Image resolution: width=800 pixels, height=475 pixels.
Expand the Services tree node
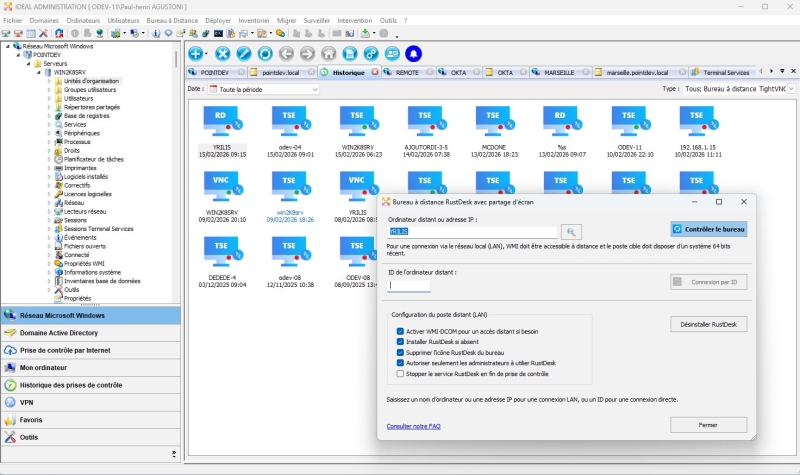tap(49, 124)
